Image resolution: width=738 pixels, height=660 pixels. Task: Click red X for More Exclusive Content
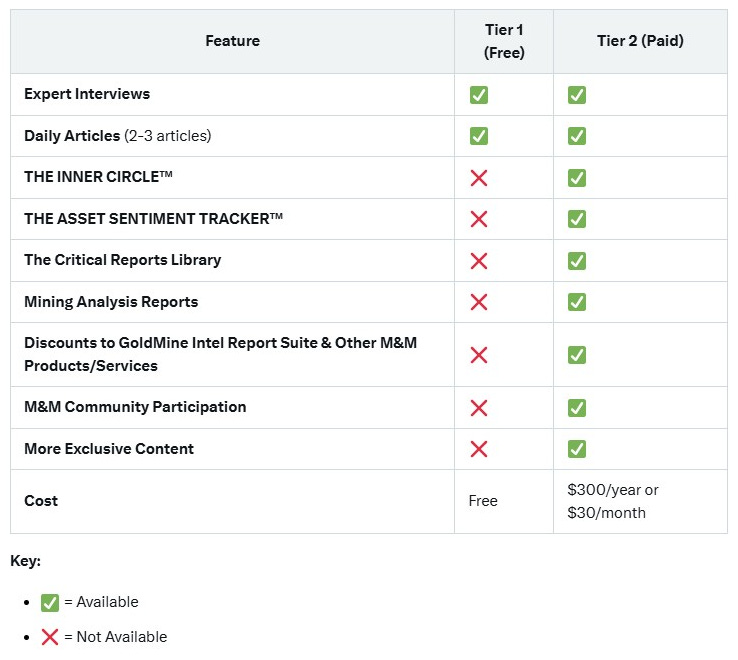(x=479, y=449)
